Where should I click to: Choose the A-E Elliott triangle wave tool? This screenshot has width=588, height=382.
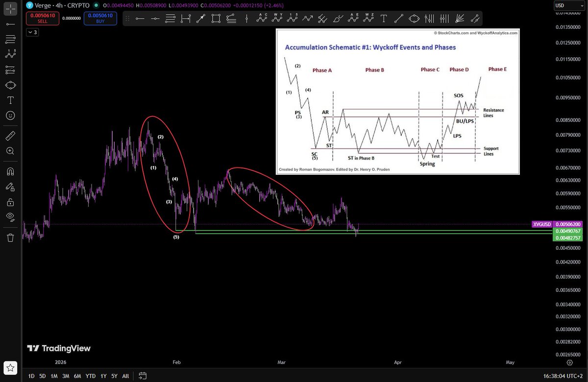coord(353,19)
